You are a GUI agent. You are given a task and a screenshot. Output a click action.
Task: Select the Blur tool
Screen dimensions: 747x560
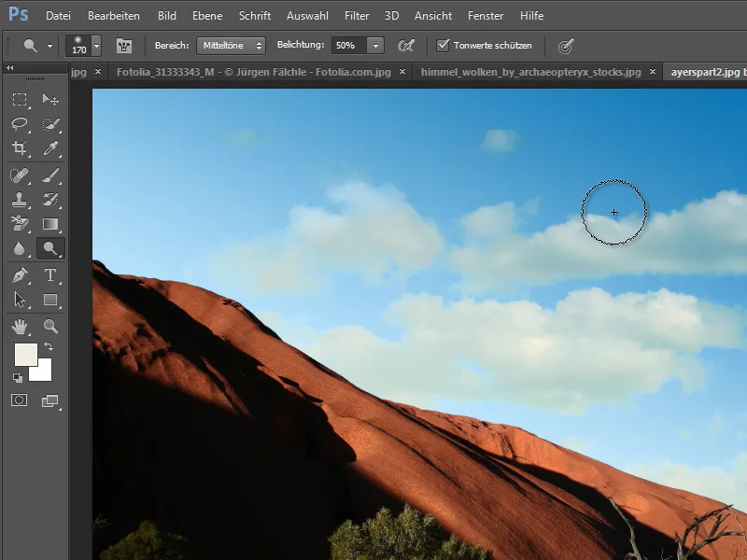click(20, 248)
